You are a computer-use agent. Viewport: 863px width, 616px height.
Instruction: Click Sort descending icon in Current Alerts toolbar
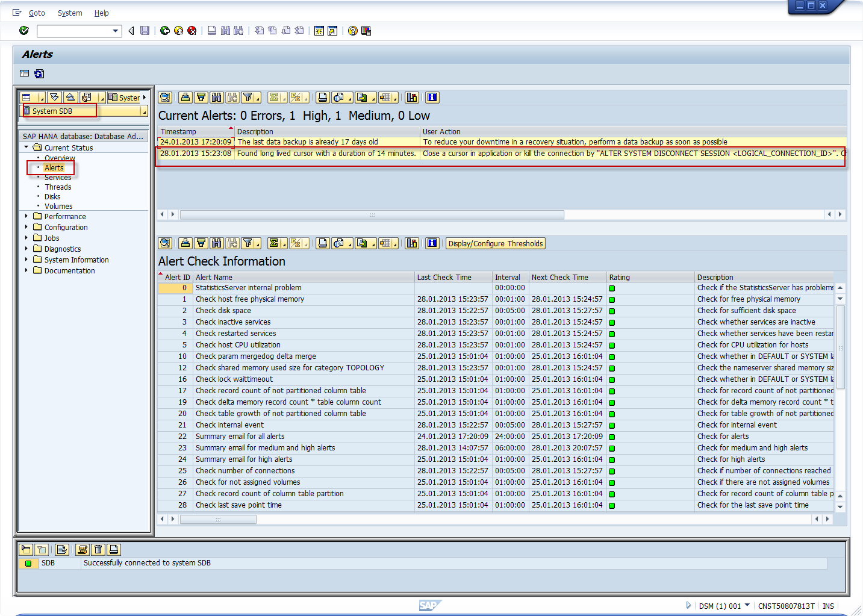201,98
